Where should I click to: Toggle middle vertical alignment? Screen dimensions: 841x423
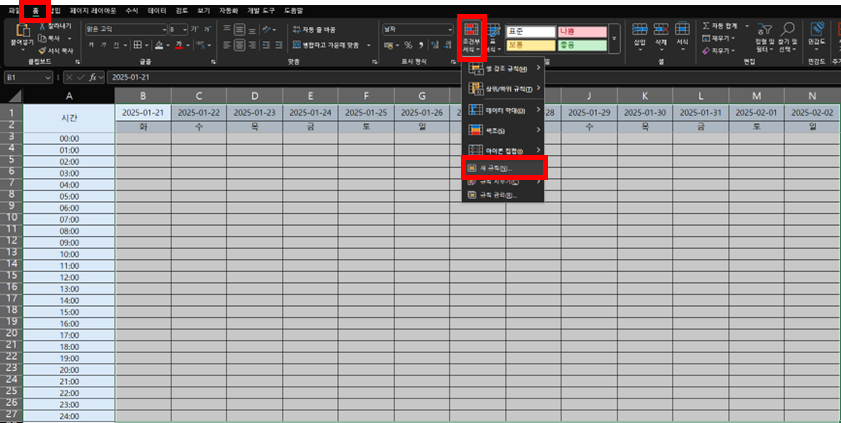[x=240, y=29]
